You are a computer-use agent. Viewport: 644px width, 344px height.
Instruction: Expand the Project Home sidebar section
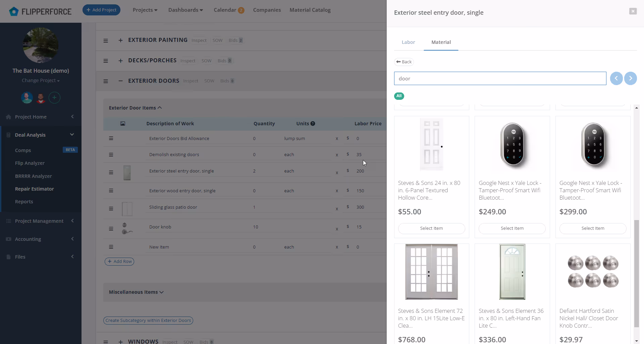click(x=41, y=117)
